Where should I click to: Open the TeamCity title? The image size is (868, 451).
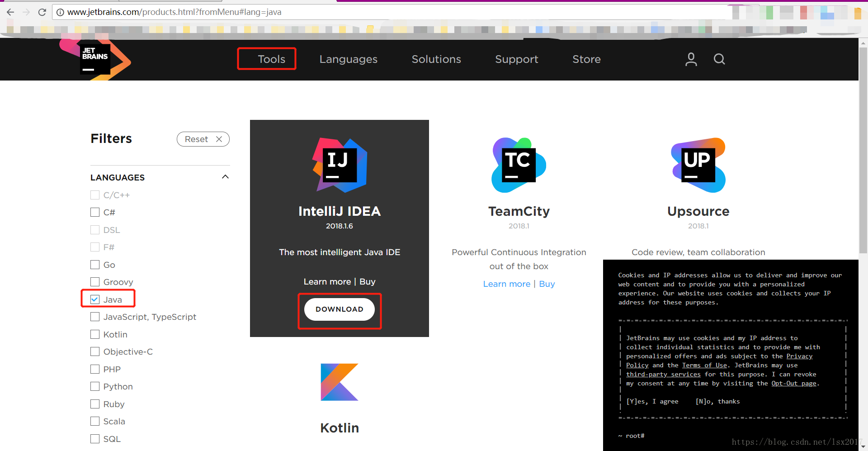coord(519,211)
